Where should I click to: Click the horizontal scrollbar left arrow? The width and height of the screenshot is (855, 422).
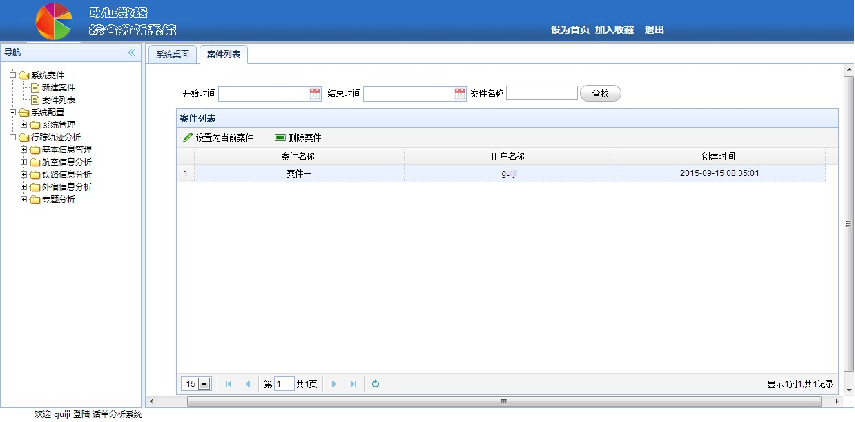click(x=151, y=401)
